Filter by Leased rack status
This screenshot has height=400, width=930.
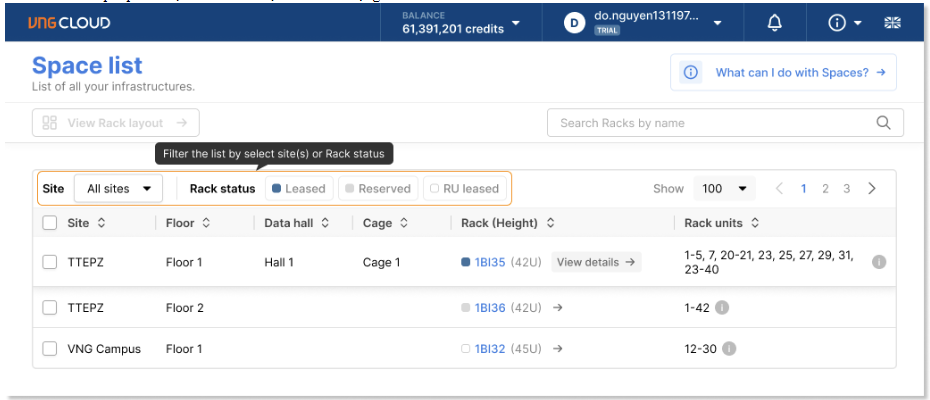pos(299,188)
